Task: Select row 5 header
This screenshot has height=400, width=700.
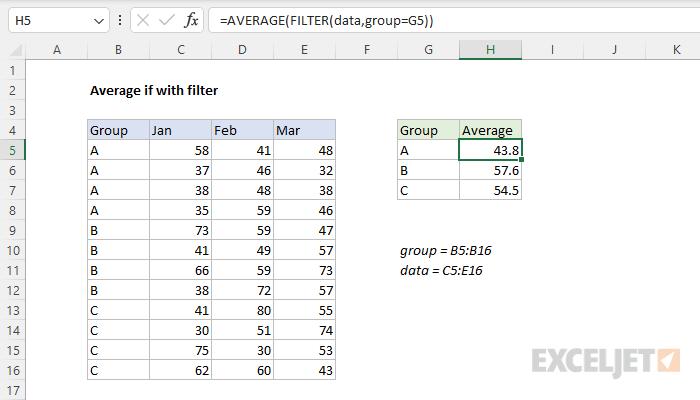Action: point(12,150)
